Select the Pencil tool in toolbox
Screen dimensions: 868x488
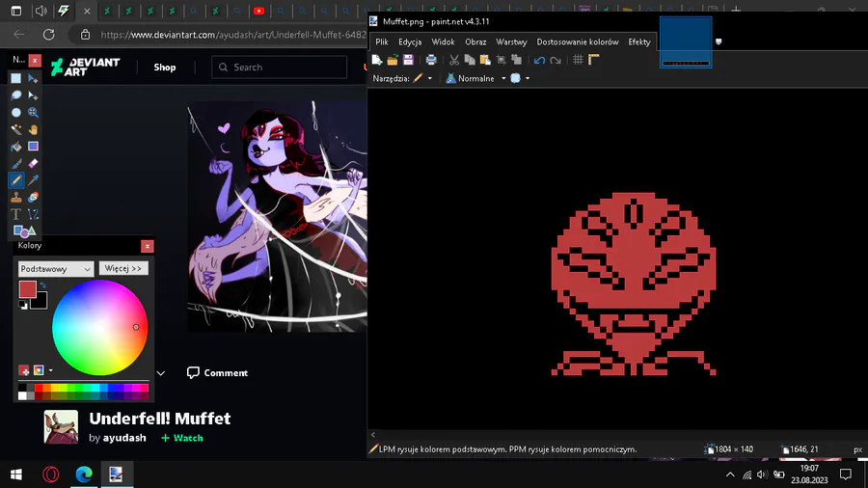pos(16,180)
